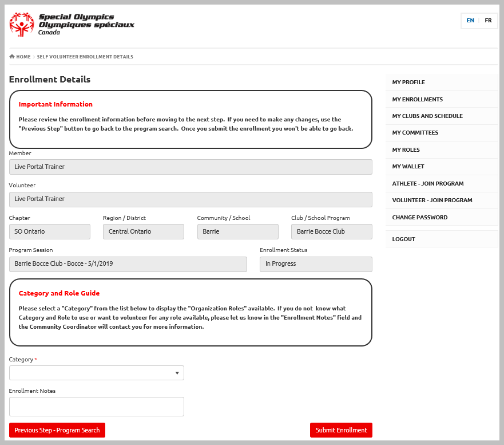Click the HOME breadcrumb link

pos(23,56)
